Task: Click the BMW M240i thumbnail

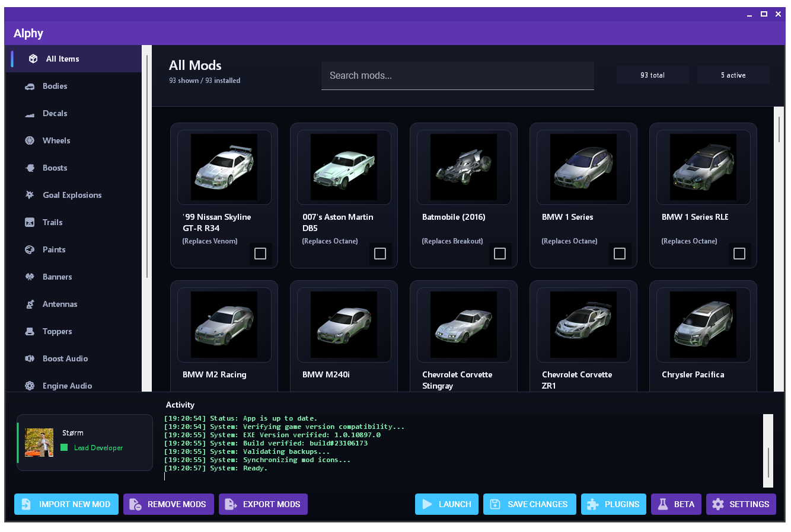Action: click(x=344, y=325)
